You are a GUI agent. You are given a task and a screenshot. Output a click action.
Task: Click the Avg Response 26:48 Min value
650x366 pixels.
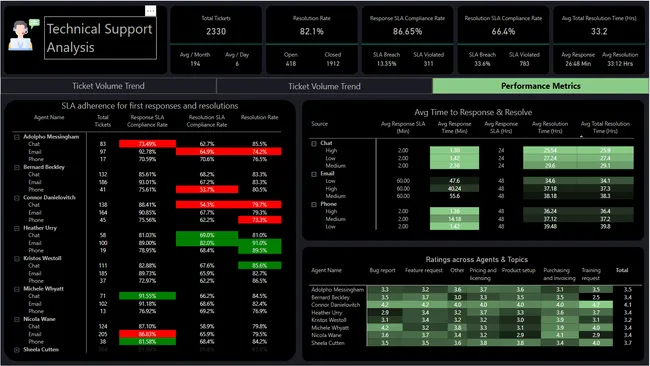coord(578,64)
